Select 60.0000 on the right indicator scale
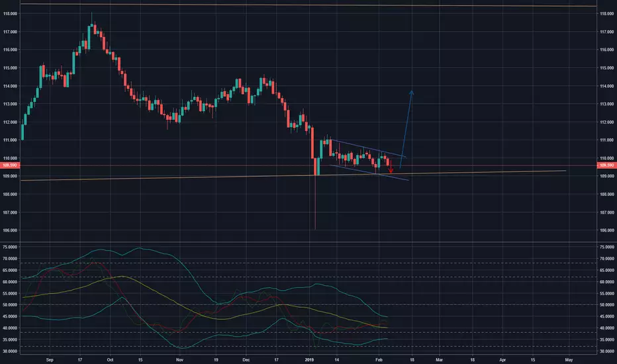 (607, 282)
